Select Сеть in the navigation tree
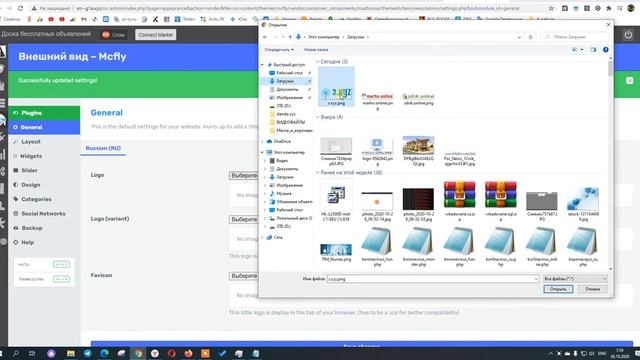This screenshot has height=360, width=640. coord(278,237)
